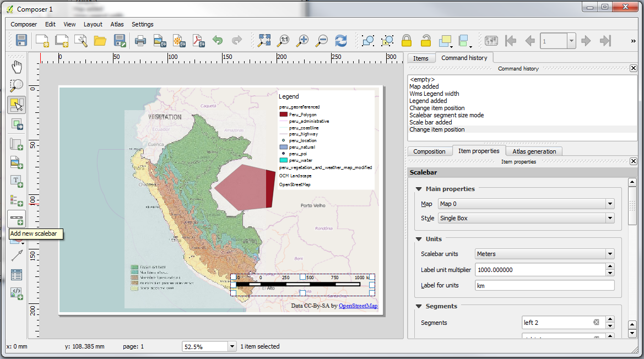The height and width of the screenshot is (359, 644).
Task: Click the Zoom full icon
Action: tap(264, 40)
